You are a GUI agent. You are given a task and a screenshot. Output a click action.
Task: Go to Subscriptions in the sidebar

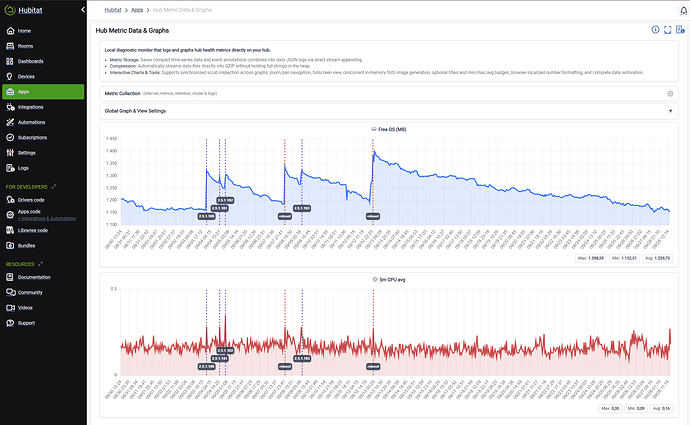[32, 138]
